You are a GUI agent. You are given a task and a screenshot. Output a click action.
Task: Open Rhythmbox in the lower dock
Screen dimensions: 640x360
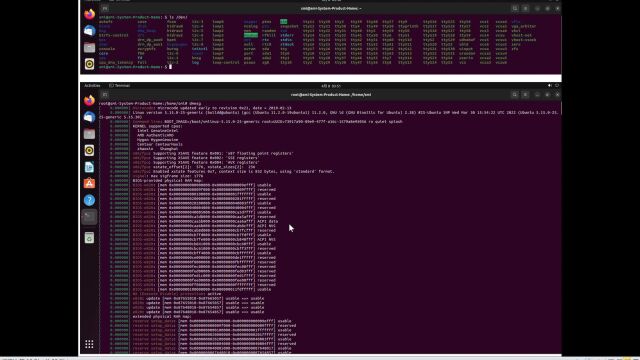(89, 150)
